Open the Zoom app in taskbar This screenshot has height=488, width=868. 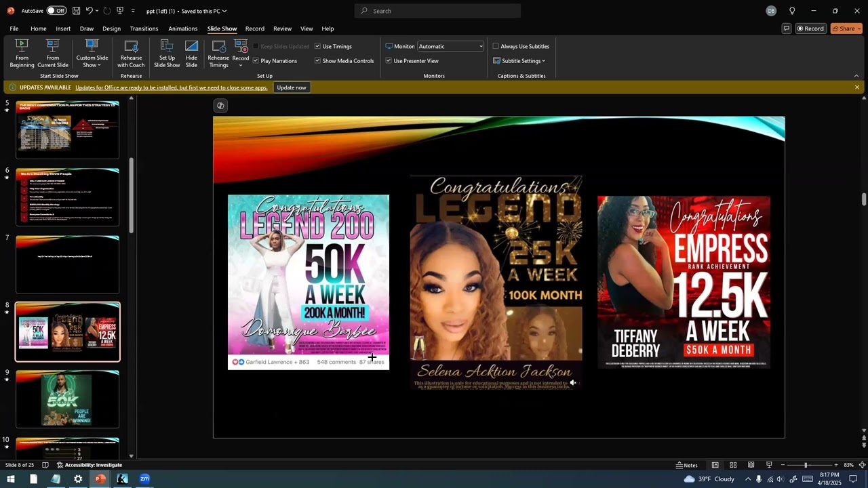point(144,479)
